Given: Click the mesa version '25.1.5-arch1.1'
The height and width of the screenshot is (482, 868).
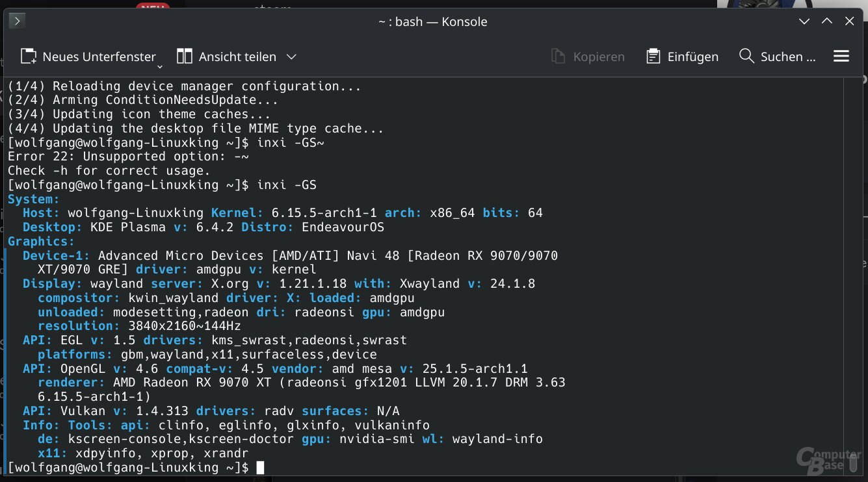Looking at the screenshot, I should coord(474,368).
